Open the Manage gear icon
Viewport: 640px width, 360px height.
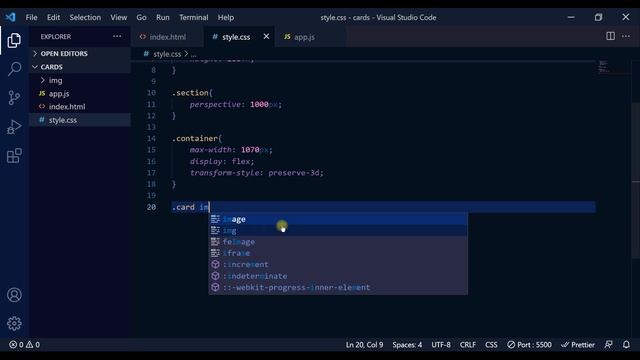click(14, 323)
